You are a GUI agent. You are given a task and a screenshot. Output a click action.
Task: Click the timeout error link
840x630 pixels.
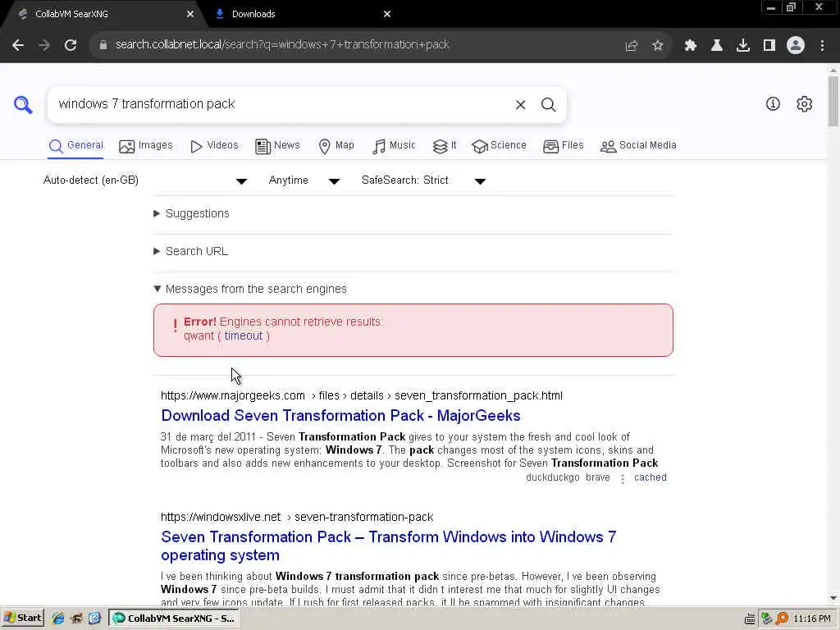243,336
